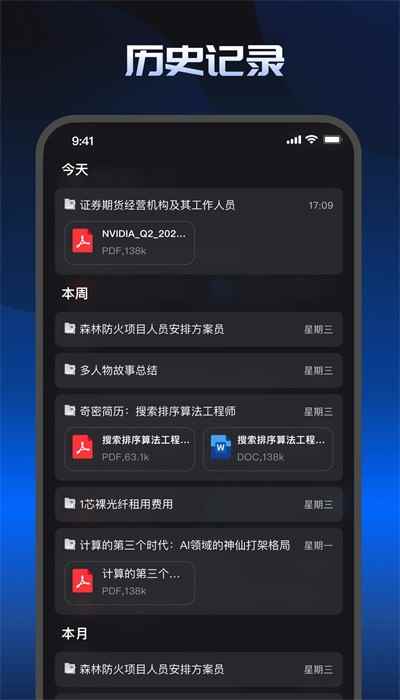Image resolution: width=400 pixels, height=700 pixels.
Task: Select the 证券期货经营机构及其工作人员 record title
Action: [157, 205]
